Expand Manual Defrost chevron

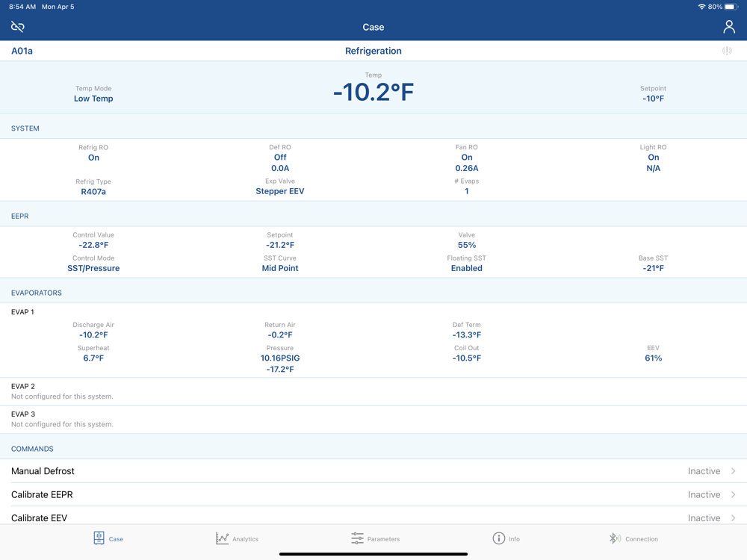click(x=734, y=471)
